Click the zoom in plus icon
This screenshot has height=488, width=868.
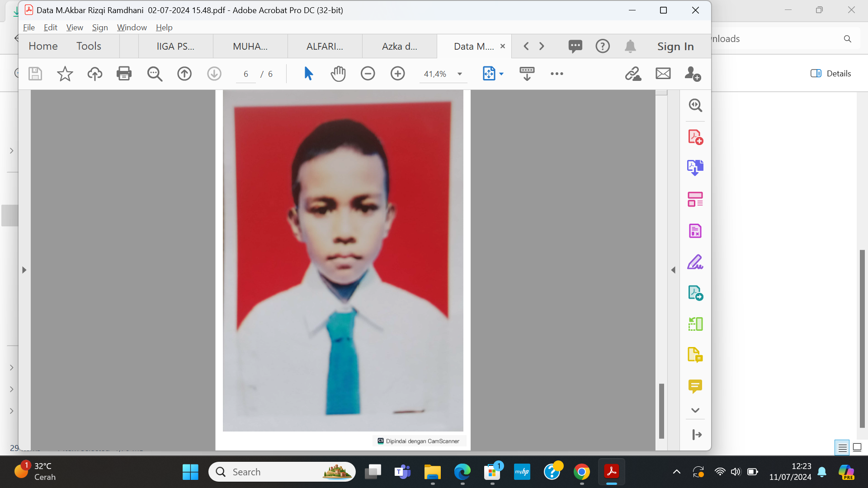(x=397, y=74)
